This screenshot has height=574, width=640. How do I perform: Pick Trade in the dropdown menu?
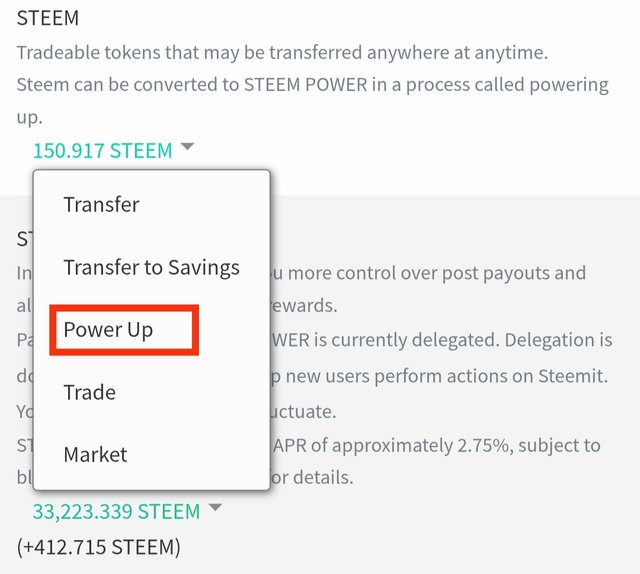click(x=90, y=392)
